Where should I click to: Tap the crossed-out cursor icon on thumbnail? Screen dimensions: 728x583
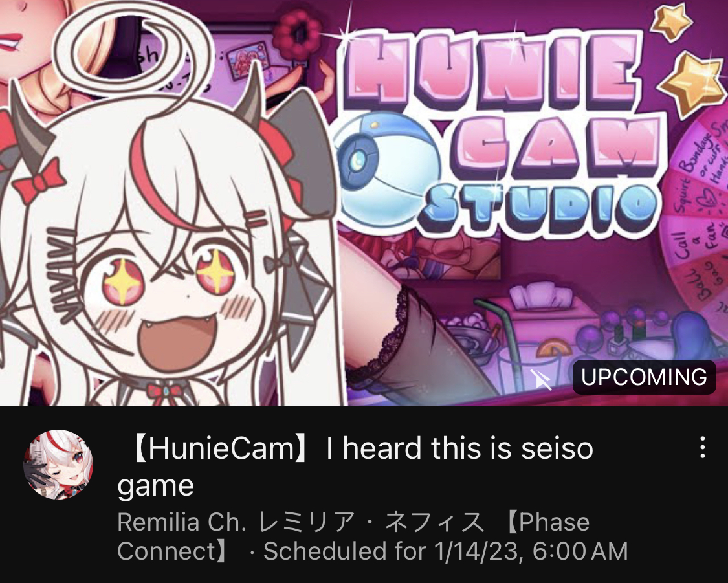541,380
